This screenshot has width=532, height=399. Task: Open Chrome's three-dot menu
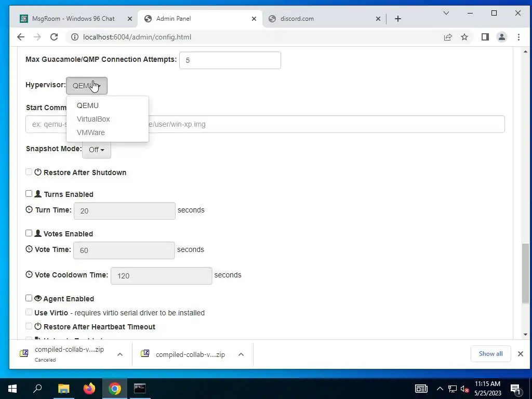coord(518,37)
